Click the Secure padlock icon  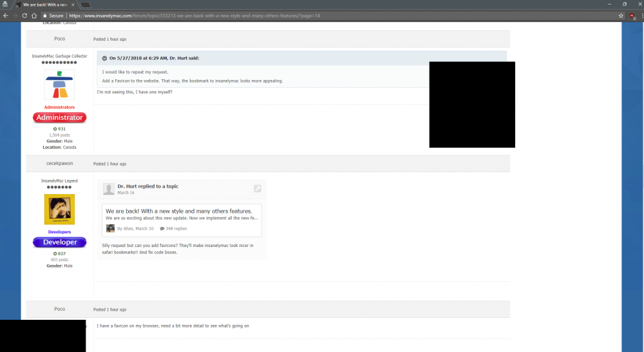click(45, 15)
